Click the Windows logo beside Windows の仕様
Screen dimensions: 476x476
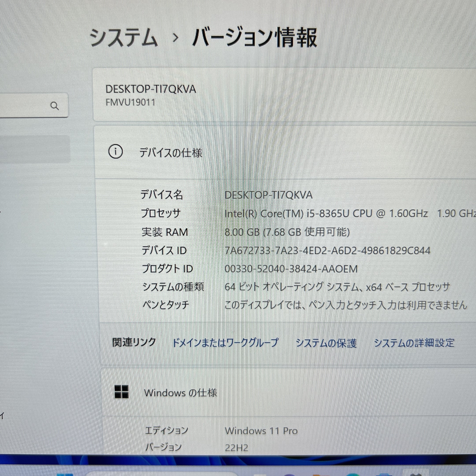tap(121, 392)
